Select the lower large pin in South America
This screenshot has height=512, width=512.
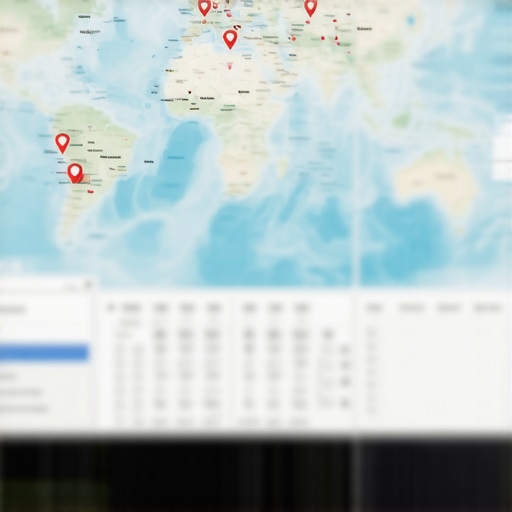pyautogui.click(x=75, y=173)
